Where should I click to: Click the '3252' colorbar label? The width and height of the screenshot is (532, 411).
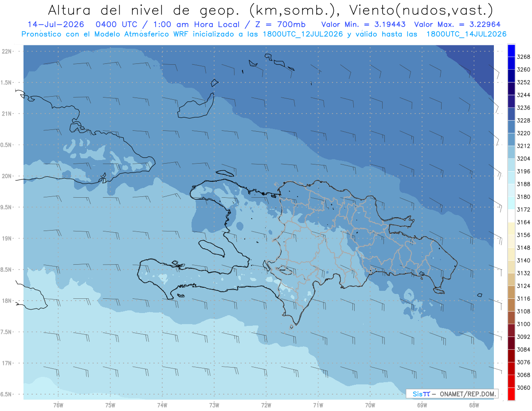click(x=524, y=82)
